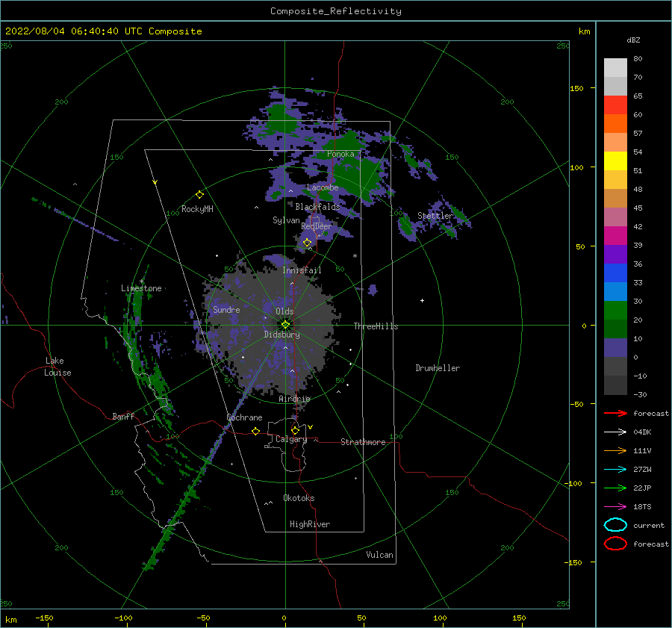This screenshot has height=628, width=672.
Task: Click the 'current' legend text
Action: tap(649, 526)
